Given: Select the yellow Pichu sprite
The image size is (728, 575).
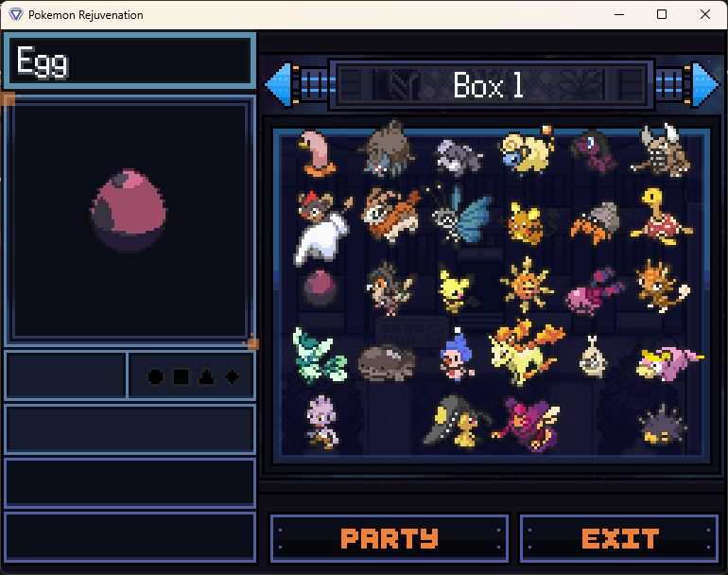Looking at the screenshot, I should coord(457,288).
